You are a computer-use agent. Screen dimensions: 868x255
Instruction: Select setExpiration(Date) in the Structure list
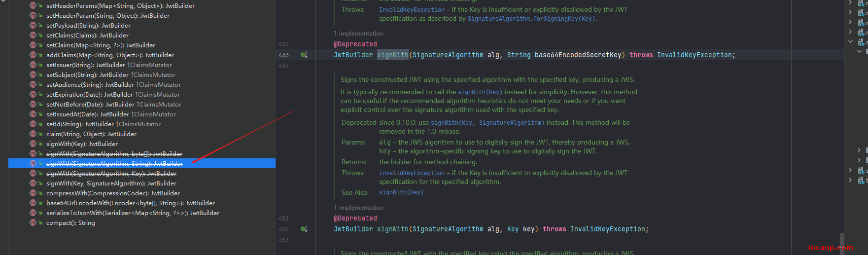113,94
